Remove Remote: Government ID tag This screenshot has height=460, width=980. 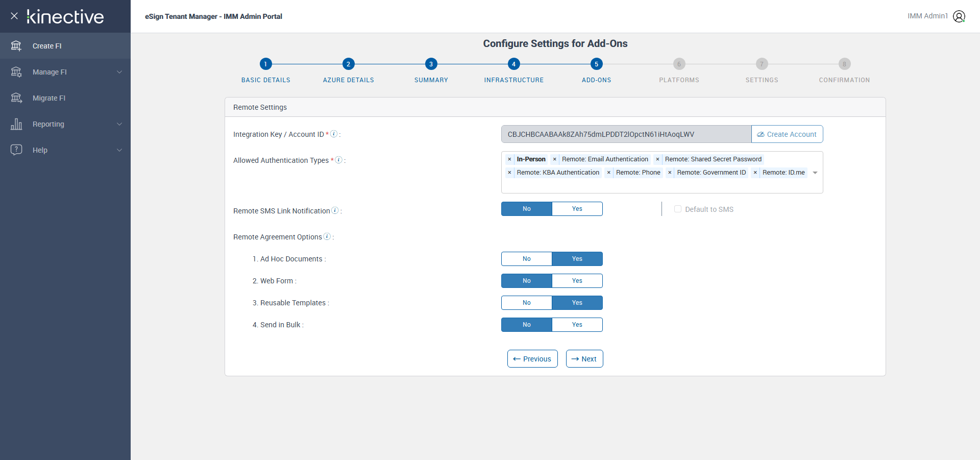coord(670,173)
